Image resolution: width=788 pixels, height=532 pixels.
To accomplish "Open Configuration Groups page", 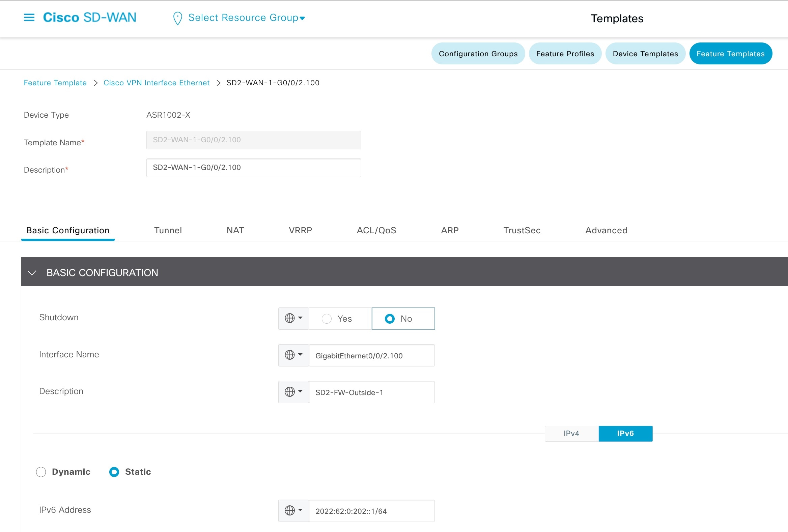I will click(x=478, y=54).
